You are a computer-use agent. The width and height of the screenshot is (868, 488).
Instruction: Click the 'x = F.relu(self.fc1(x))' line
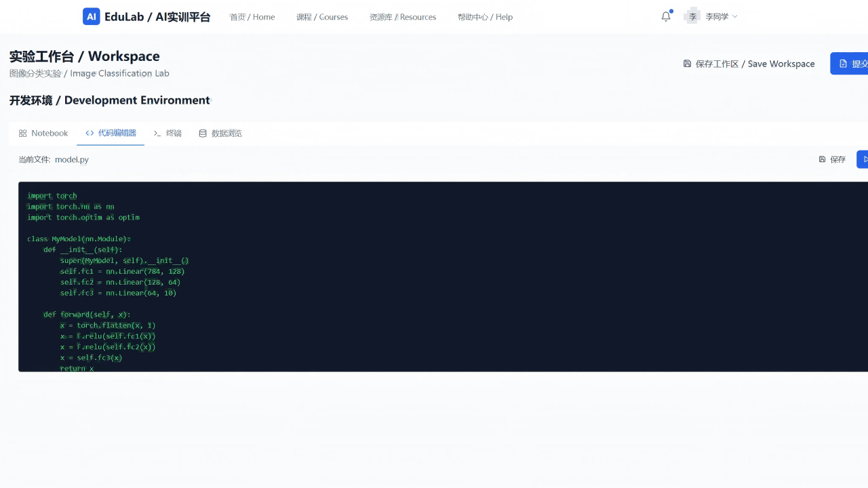point(108,336)
